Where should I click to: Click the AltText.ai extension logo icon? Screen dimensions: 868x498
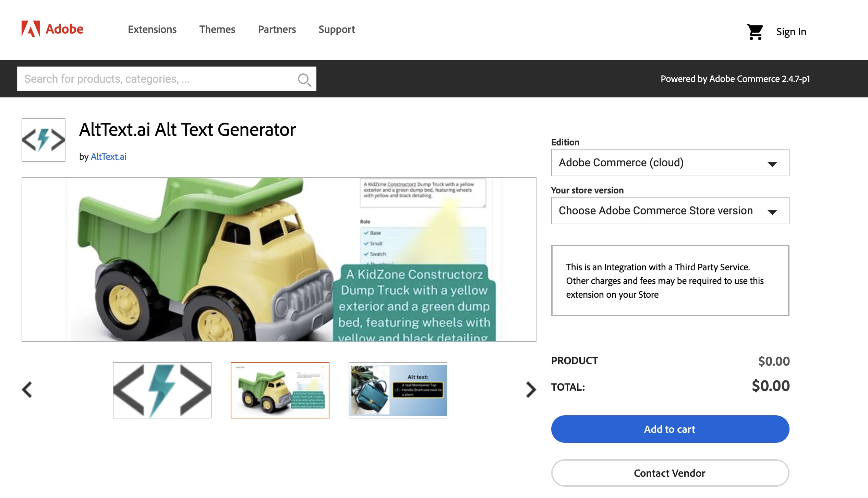tap(44, 140)
